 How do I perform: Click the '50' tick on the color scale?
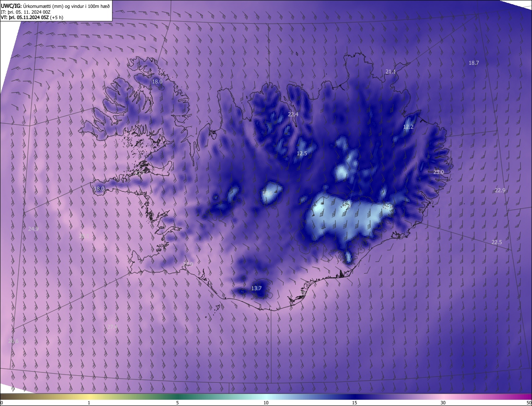click(x=529, y=403)
